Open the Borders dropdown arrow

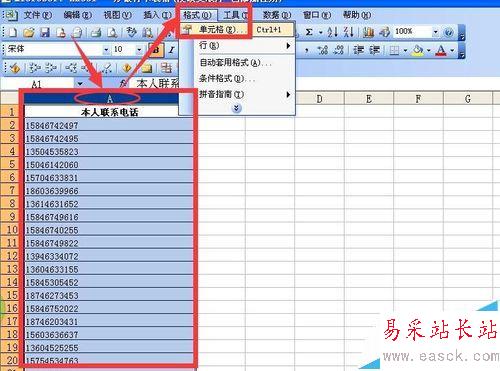pos(405,51)
